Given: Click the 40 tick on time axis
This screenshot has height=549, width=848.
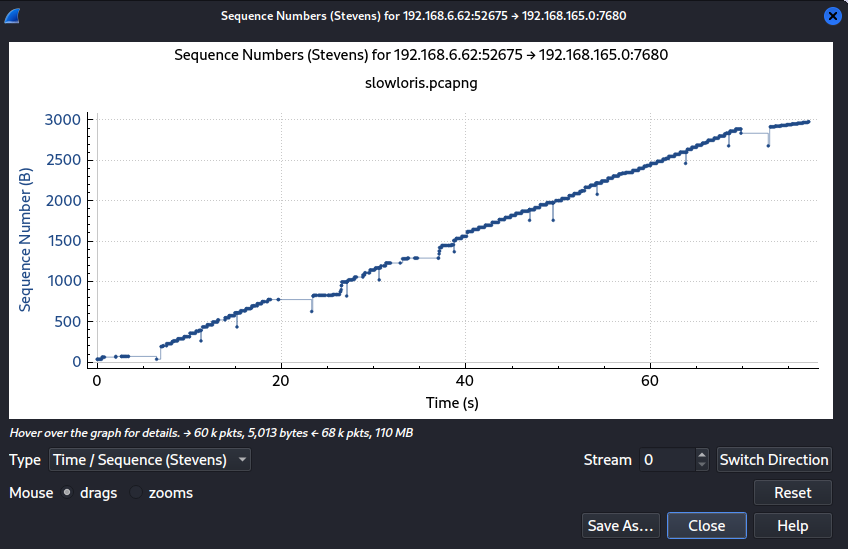Looking at the screenshot, I should [465, 381].
